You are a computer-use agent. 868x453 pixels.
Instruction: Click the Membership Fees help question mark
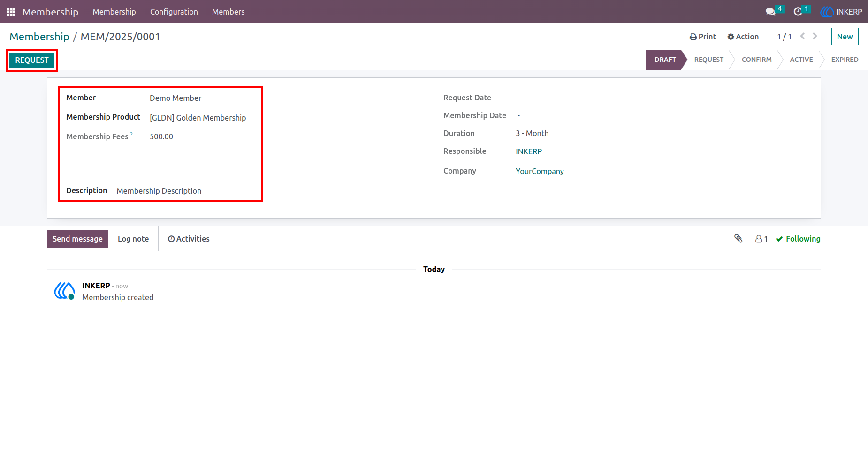[131, 134]
